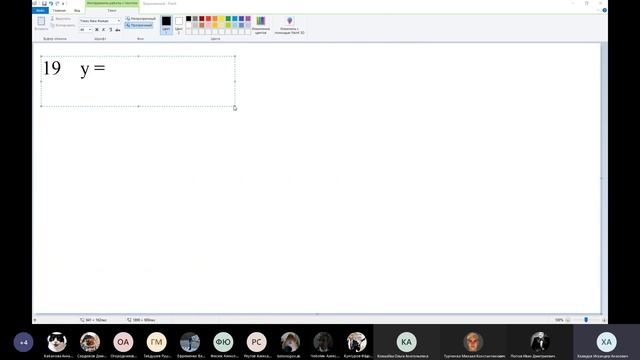
Task: Open Paint 3D editing button
Action: point(289,25)
